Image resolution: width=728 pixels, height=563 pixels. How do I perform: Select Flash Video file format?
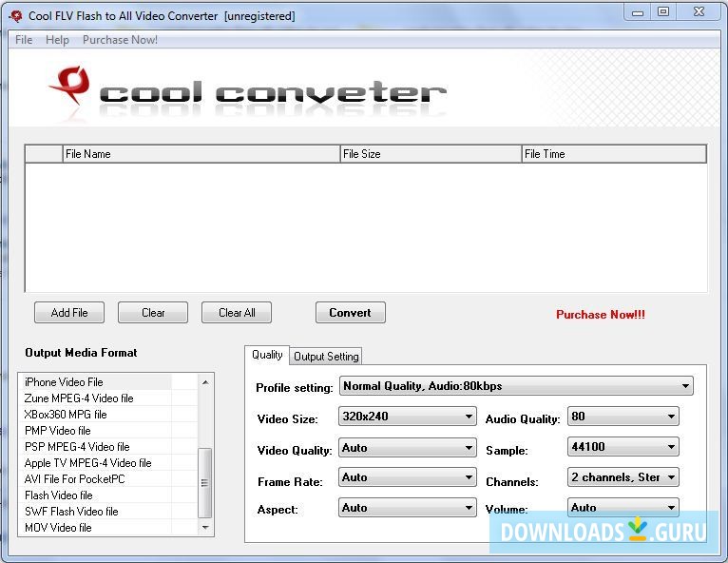95,495
